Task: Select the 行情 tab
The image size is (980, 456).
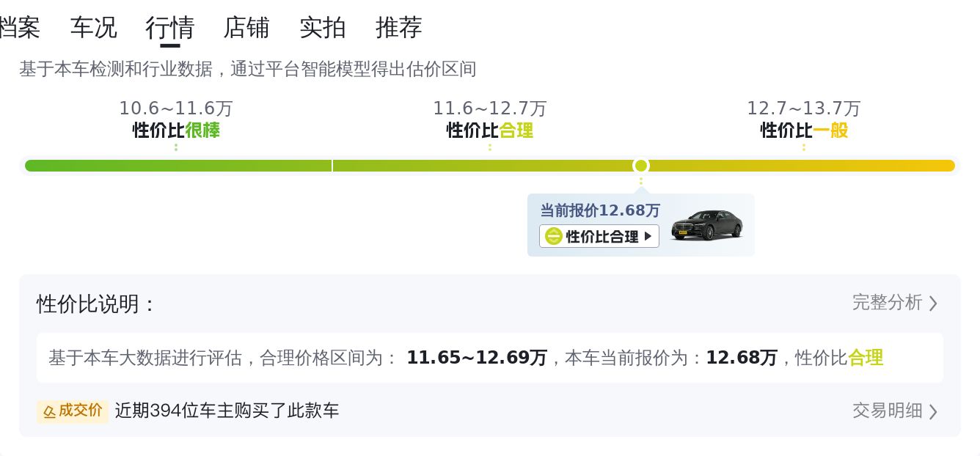Action: [170, 28]
